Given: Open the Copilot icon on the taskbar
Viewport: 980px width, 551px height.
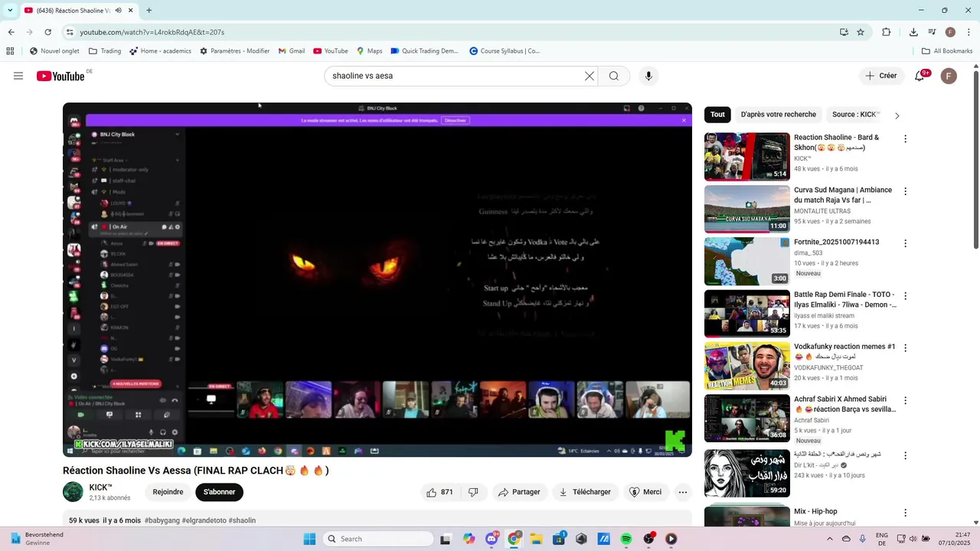Looking at the screenshot, I should tap(469, 539).
